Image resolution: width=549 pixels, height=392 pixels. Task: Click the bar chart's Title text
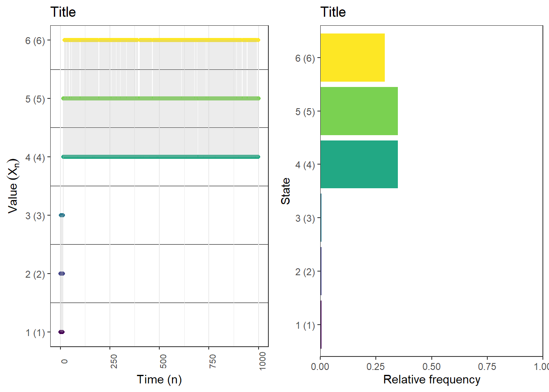(333, 12)
